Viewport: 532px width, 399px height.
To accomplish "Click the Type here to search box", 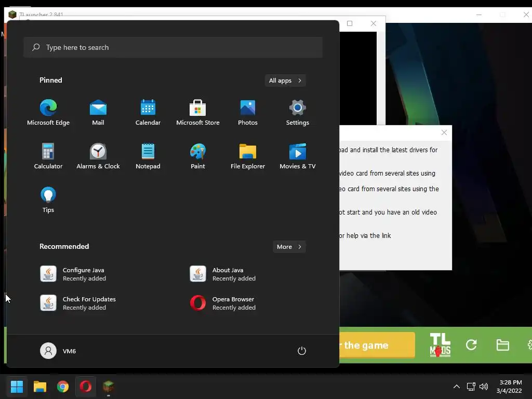I will [x=173, y=47].
